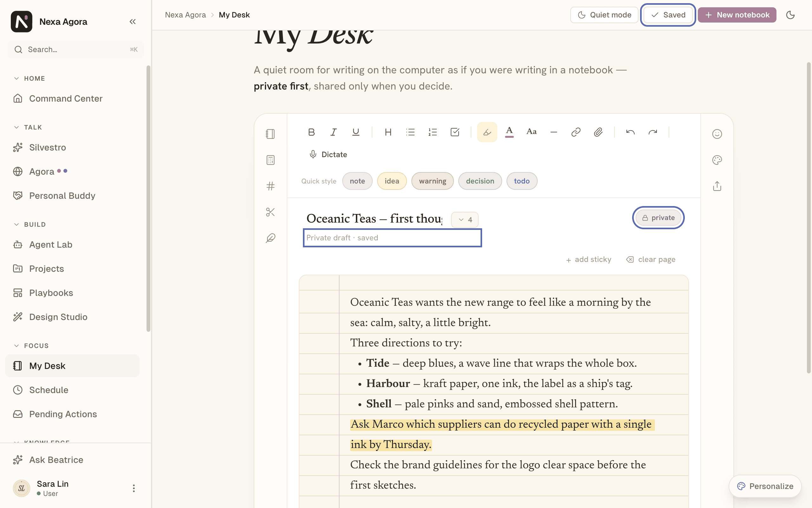Insert a horizontal divider line
Image resolution: width=812 pixels, height=508 pixels.
(x=553, y=132)
